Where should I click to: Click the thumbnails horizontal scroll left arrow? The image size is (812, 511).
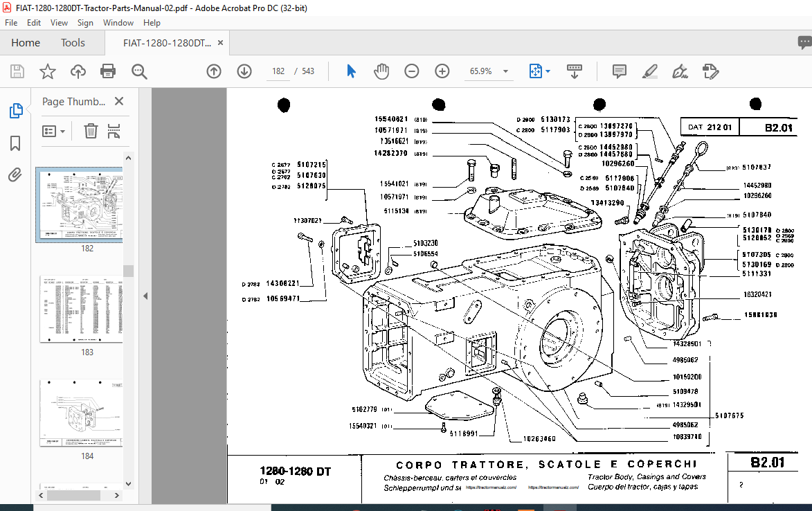pos(41,496)
